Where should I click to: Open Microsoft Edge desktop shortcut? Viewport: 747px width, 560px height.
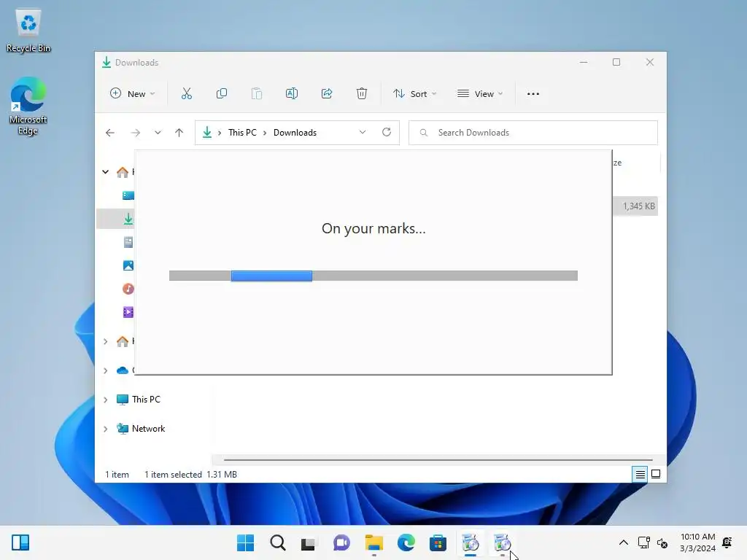[28, 106]
